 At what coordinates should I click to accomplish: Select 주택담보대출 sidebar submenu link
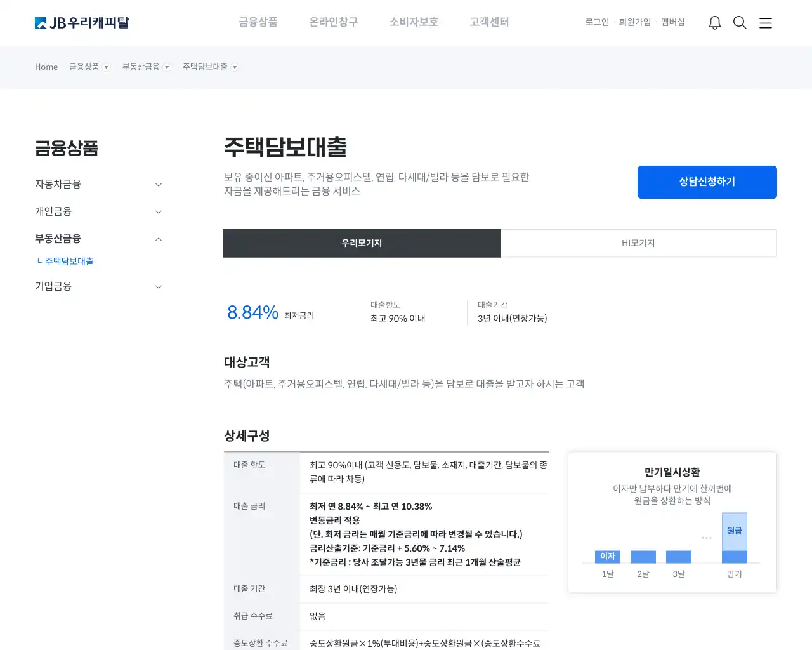click(x=69, y=262)
